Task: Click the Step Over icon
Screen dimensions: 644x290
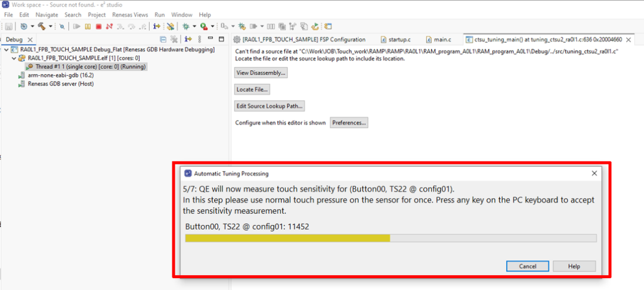Action: coord(131,26)
